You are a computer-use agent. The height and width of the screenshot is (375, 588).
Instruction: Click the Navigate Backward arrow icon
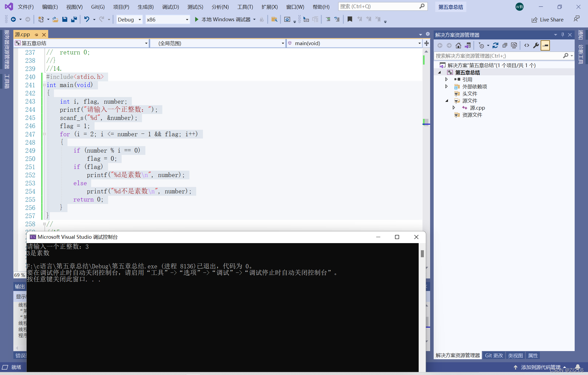click(13, 19)
